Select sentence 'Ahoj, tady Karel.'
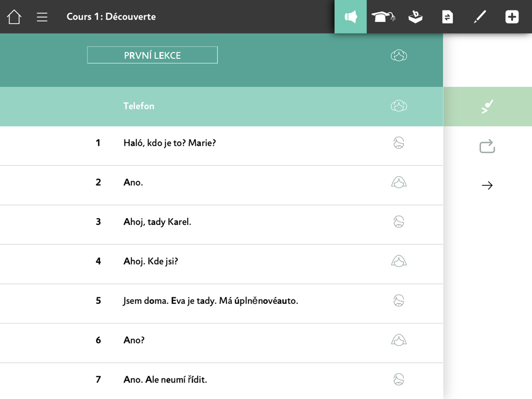 tap(157, 222)
